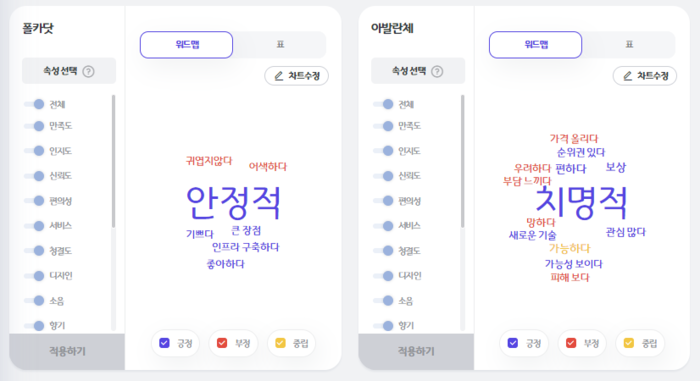This screenshot has width=700, height=381.
Task: Toggle 전체 switch in 폴카닷 panel
Action: 34,104
